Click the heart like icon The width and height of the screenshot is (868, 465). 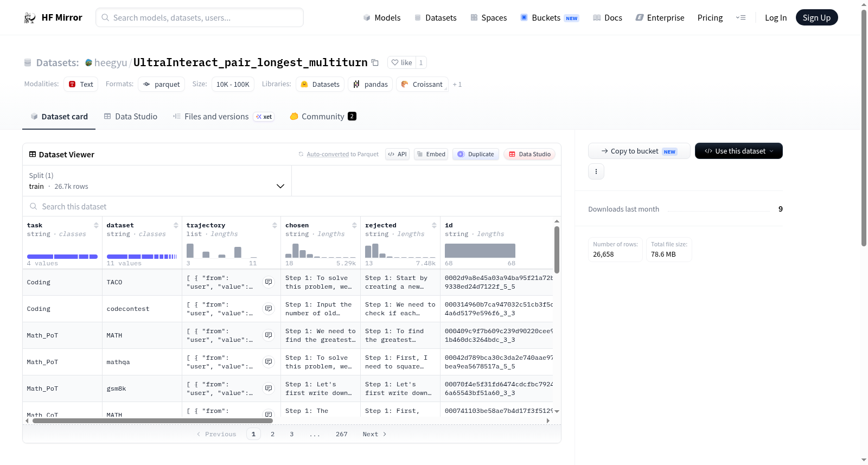395,62
